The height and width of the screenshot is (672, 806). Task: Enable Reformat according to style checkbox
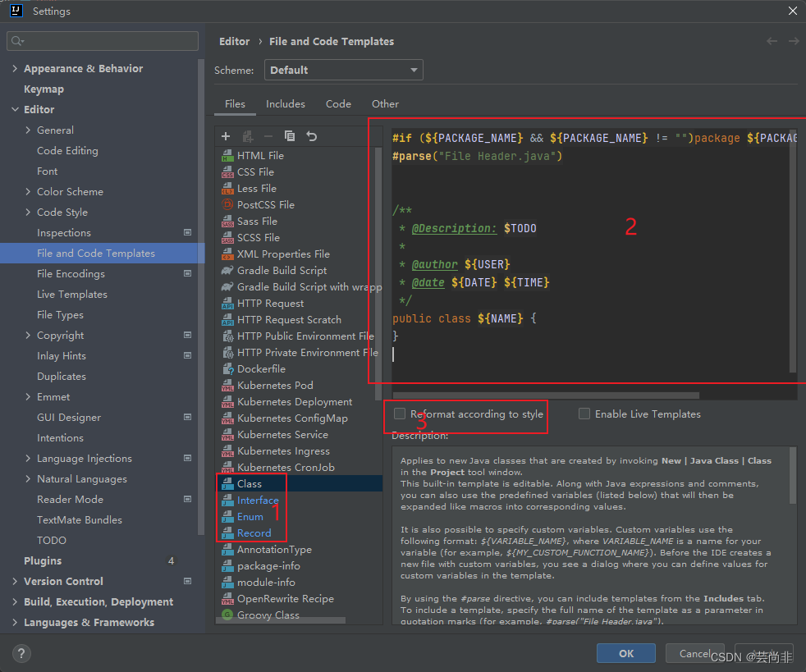(400, 414)
